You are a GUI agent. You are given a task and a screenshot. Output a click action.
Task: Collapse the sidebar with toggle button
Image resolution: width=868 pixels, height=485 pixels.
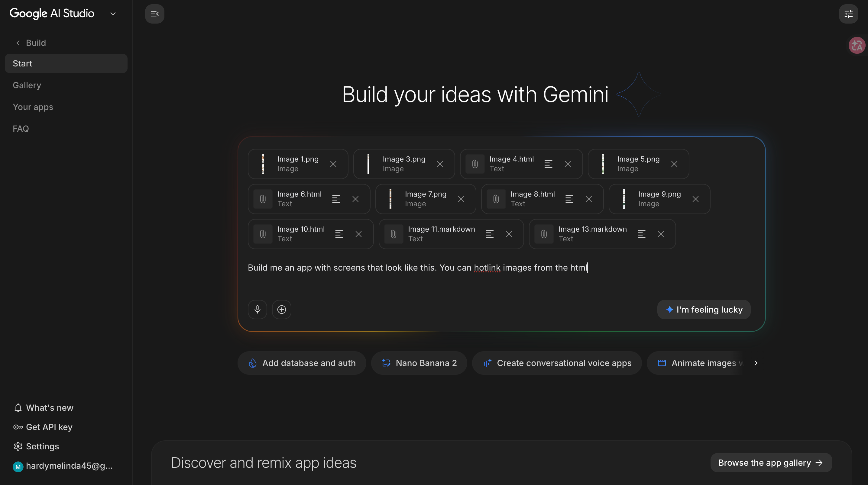point(155,14)
